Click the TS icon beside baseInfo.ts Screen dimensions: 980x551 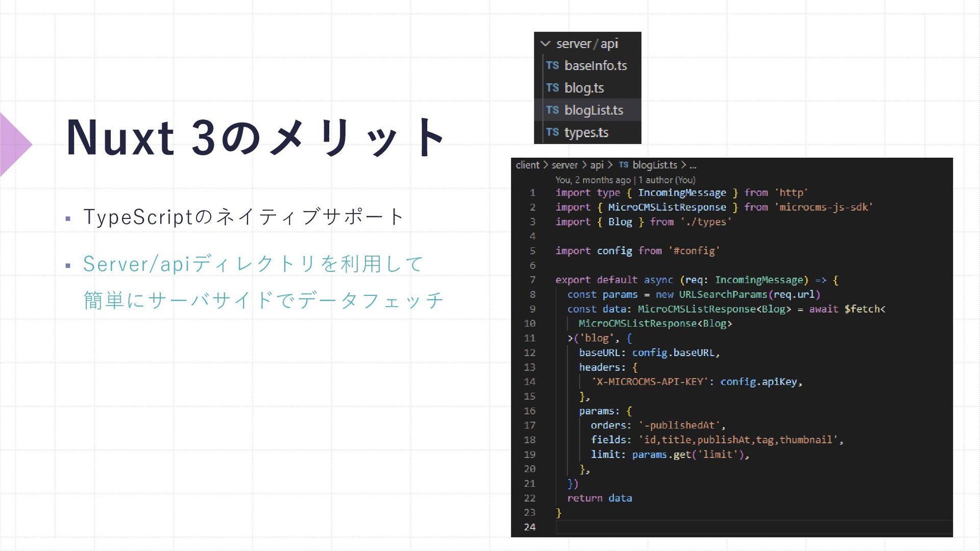point(552,65)
